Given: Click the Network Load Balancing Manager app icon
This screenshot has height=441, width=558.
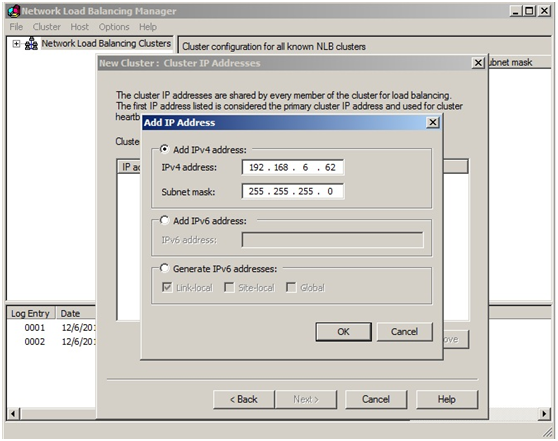Looking at the screenshot, I should [14, 11].
